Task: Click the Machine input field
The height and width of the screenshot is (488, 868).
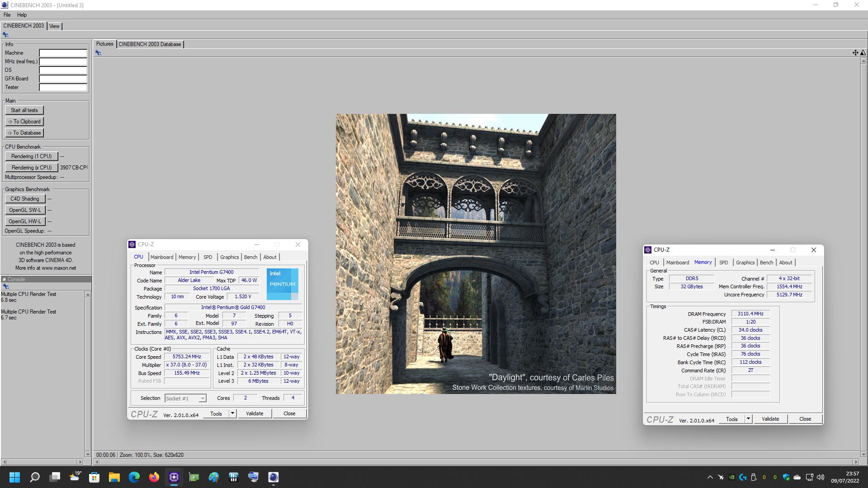Action: [x=63, y=53]
